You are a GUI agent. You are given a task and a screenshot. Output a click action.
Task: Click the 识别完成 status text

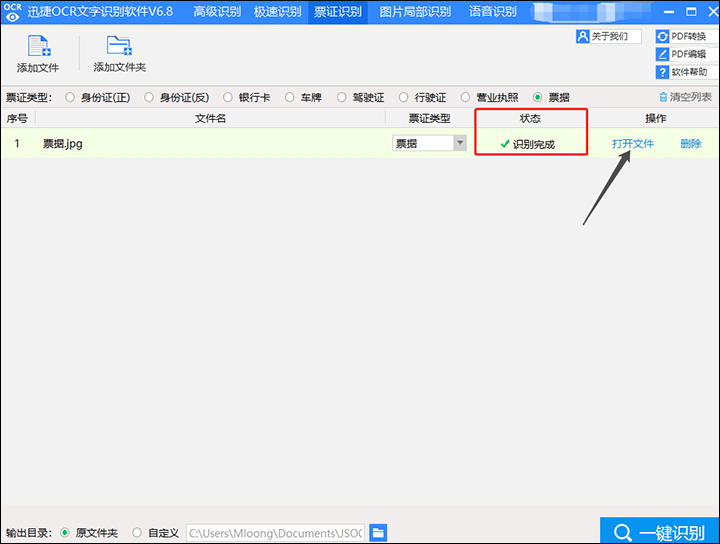tap(534, 144)
